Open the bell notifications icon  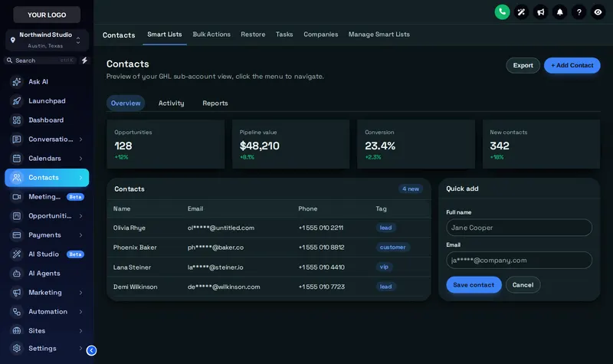559,12
